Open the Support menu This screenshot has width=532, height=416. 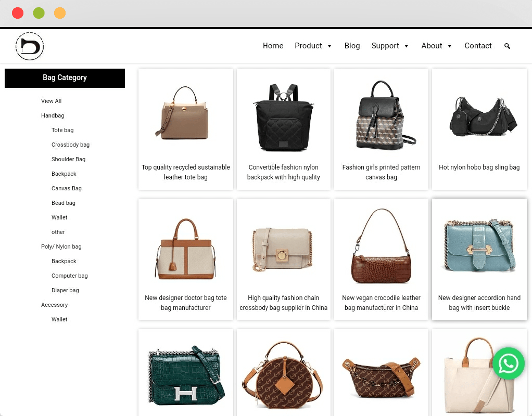(x=385, y=46)
